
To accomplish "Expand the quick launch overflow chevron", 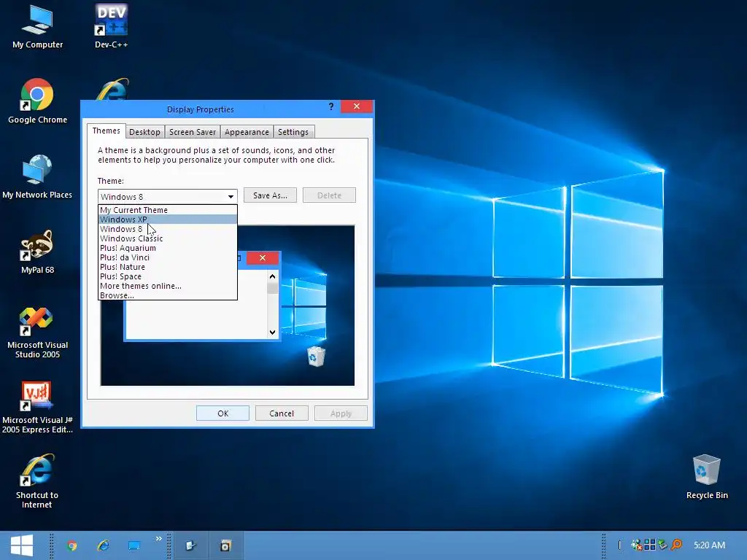I will pyautogui.click(x=158, y=539).
